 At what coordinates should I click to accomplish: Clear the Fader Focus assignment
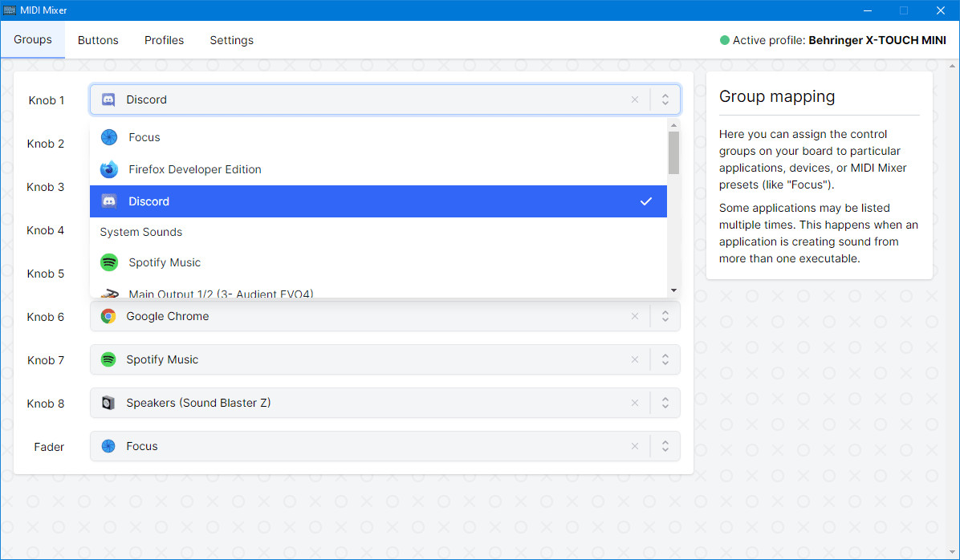pos(635,447)
